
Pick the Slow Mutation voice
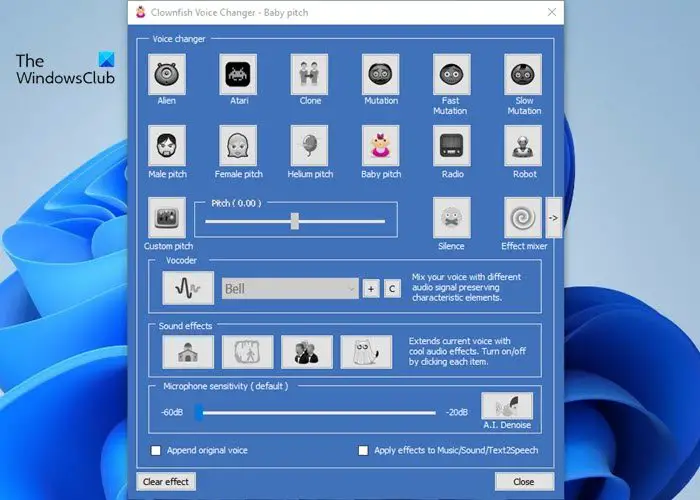pyautogui.click(x=523, y=74)
